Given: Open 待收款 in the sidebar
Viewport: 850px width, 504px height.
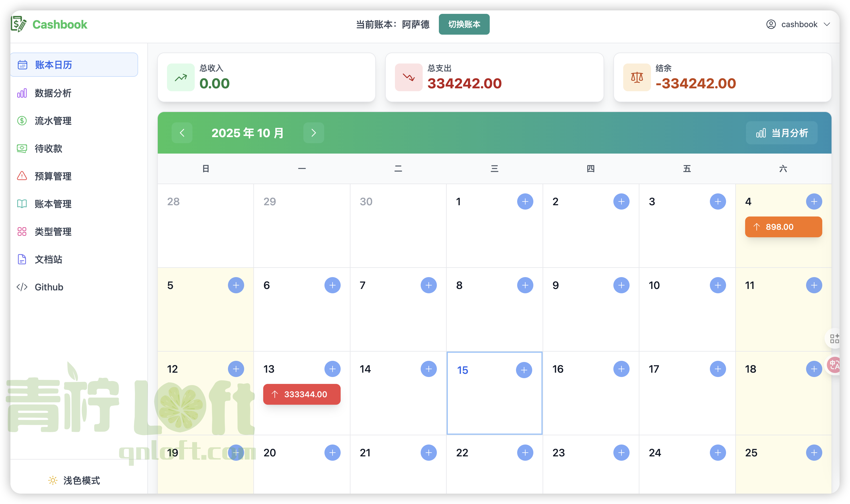Looking at the screenshot, I should 48,148.
